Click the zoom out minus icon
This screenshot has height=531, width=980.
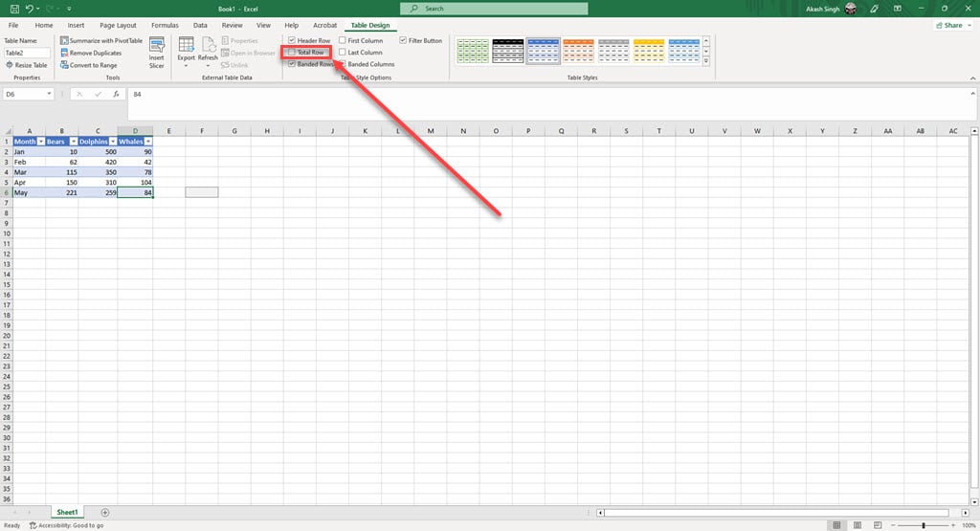(894, 525)
